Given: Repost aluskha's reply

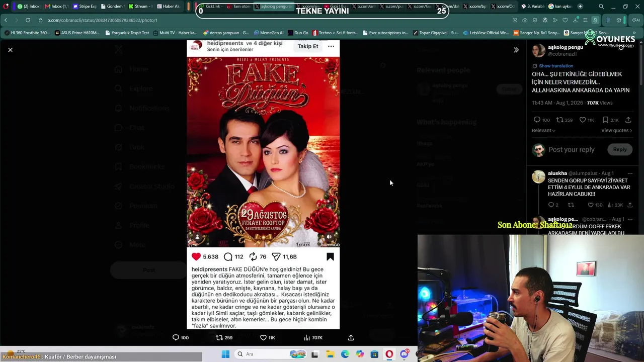Looking at the screenshot, I should [571, 205].
